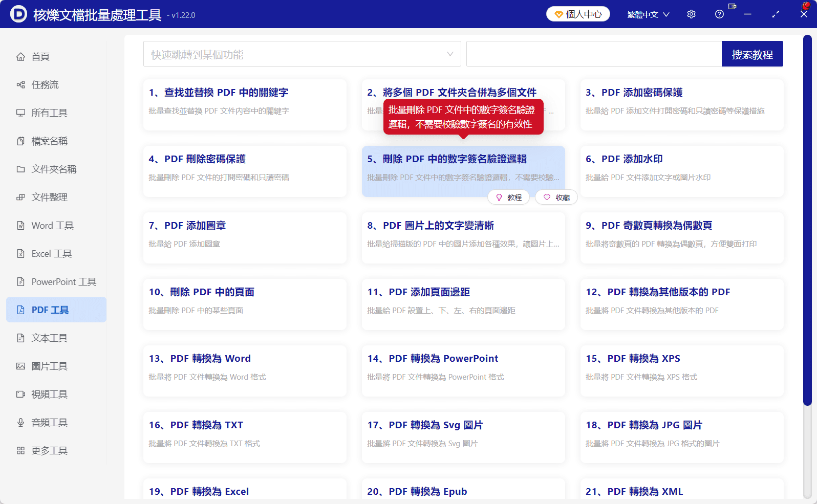Select Word 工具 in the sidebar menu

point(56,226)
